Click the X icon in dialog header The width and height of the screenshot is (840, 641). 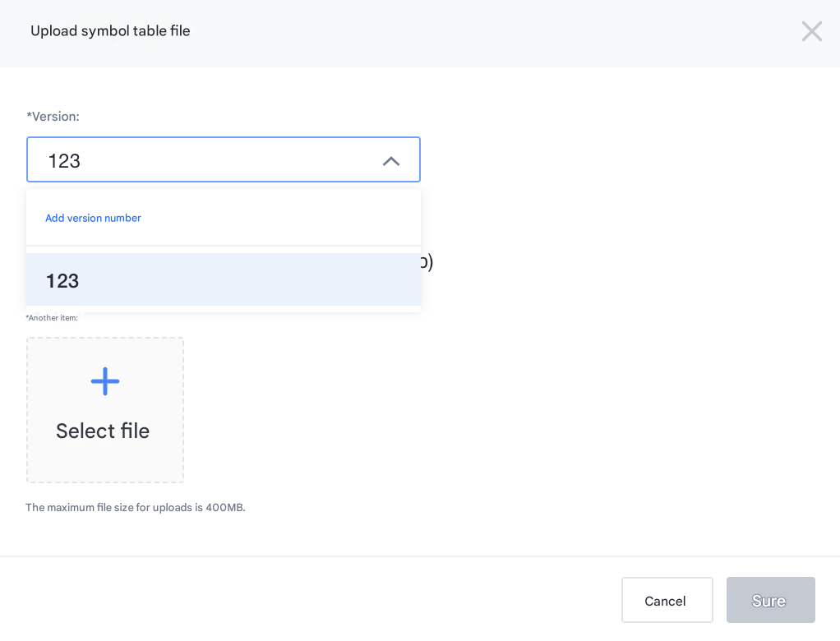point(811,31)
